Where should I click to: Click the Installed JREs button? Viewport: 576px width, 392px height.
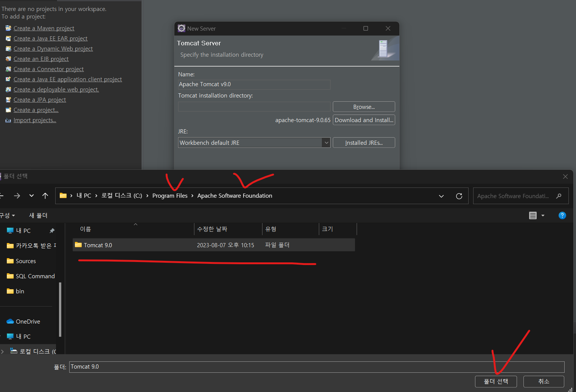pos(363,143)
